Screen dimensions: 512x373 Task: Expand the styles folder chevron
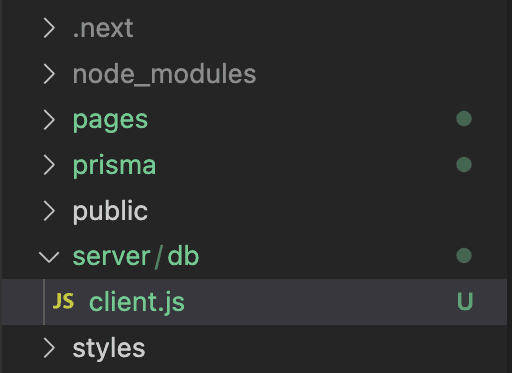point(49,348)
